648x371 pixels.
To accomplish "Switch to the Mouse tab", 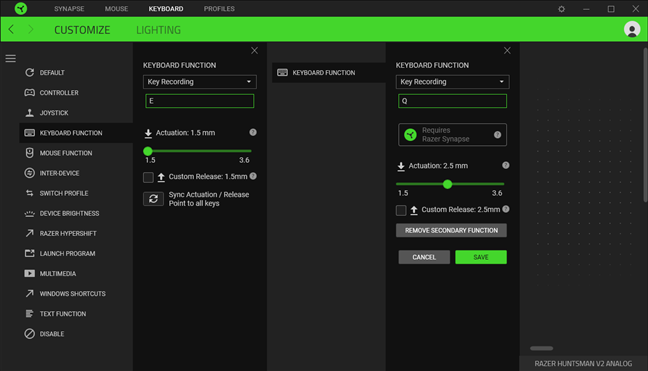I will [x=116, y=9].
